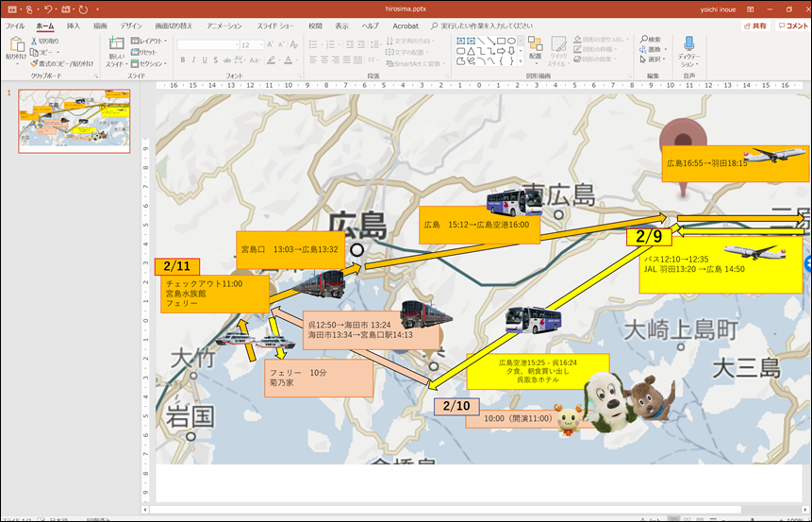
Task: Switch to the Slide Show (スライドショー) tab
Action: click(275, 25)
